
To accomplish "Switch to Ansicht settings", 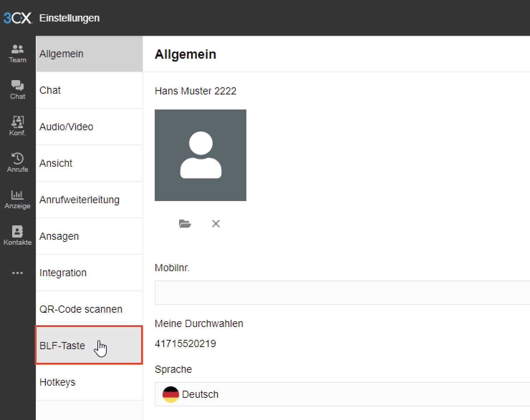I will [x=89, y=163].
